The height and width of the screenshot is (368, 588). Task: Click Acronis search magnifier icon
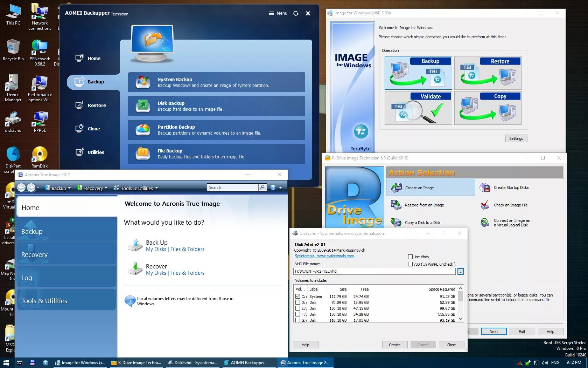pos(262,188)
